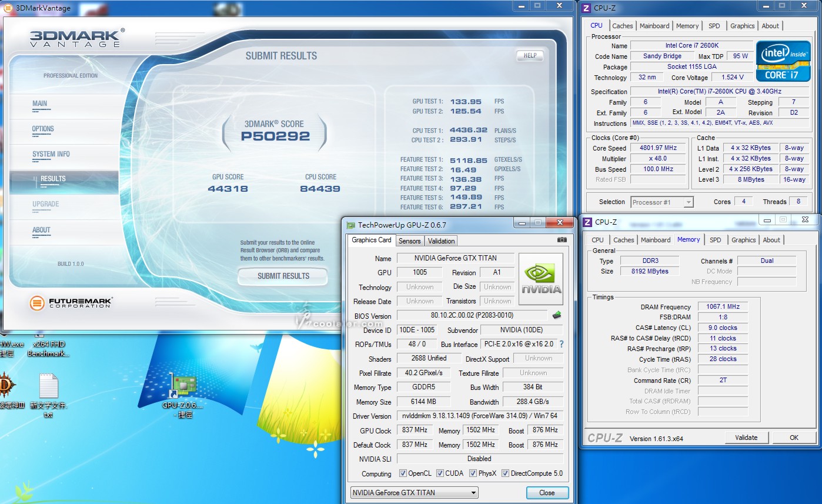Click the Validate button in CPU-Z
The height and width of the screenshot is (504, 822).
746,438
